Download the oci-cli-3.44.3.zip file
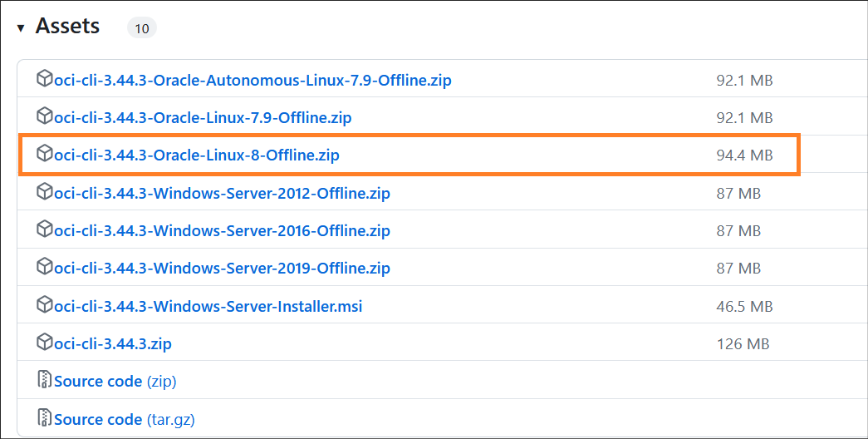 113,344
